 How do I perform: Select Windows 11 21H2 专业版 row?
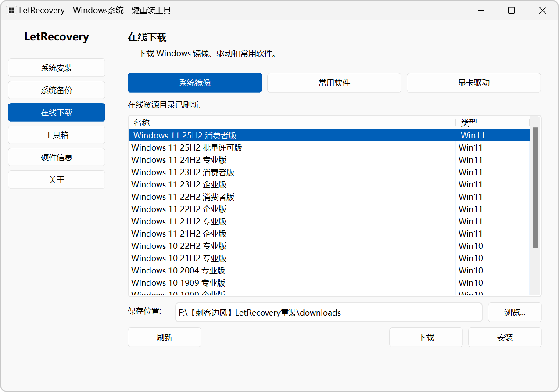click(x=329, y=221)
